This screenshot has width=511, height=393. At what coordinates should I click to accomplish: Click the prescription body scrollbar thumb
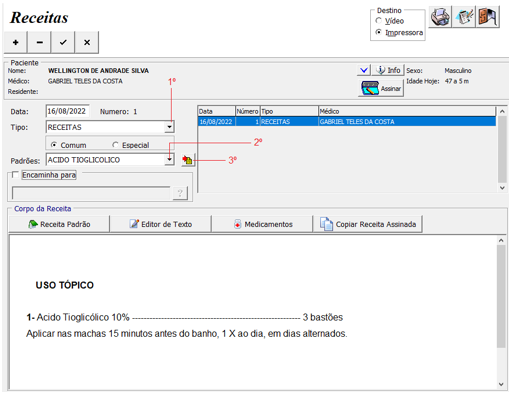click(501, 297)
